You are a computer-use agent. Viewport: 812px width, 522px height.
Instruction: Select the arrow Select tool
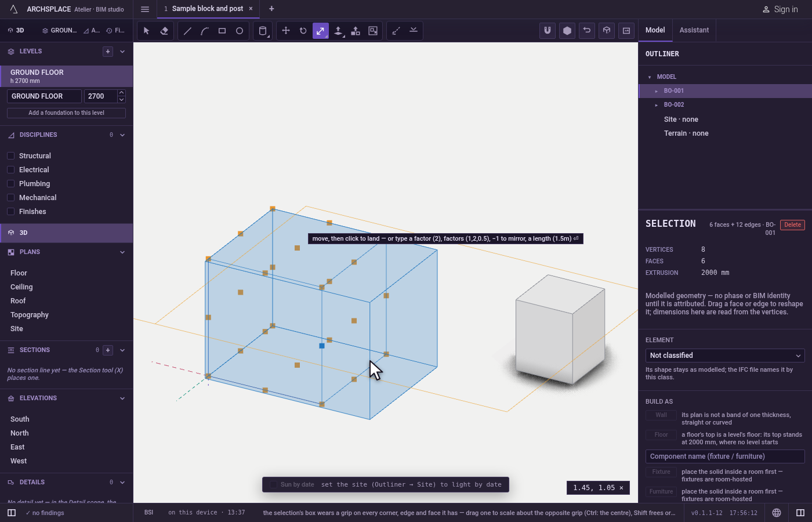(x=147, y=31)
